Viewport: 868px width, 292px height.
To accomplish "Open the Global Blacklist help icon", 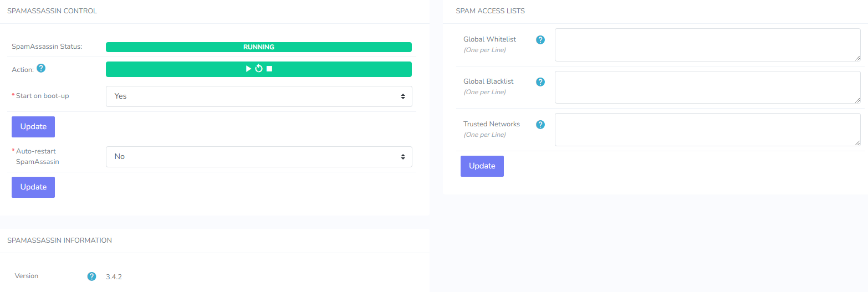I will tap(540, 82).
